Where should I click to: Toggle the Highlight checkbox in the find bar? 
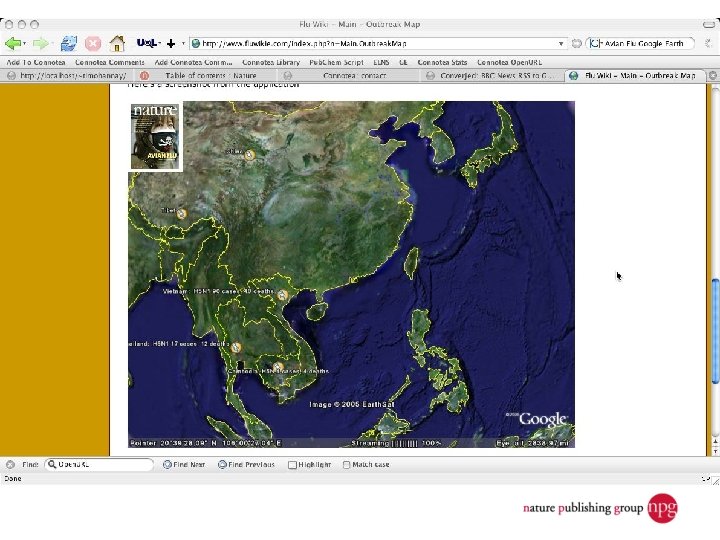292,465
